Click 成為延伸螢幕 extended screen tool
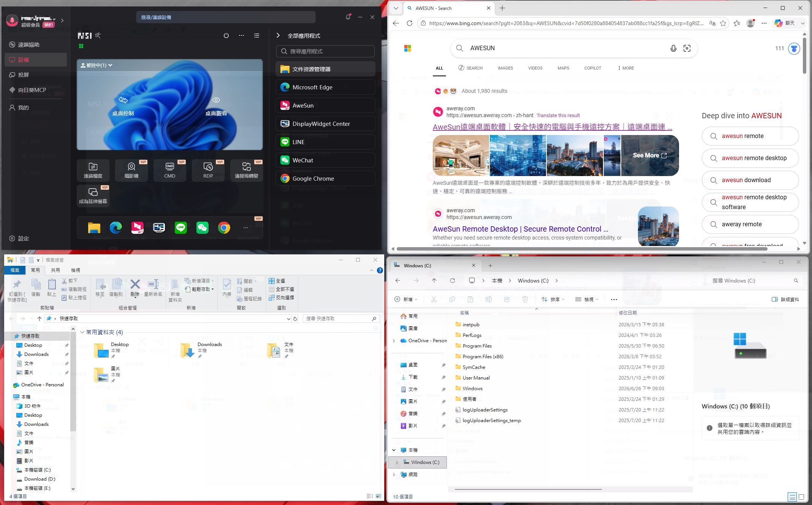The width and height of the screenshot is (812, 505). [93, 196]
